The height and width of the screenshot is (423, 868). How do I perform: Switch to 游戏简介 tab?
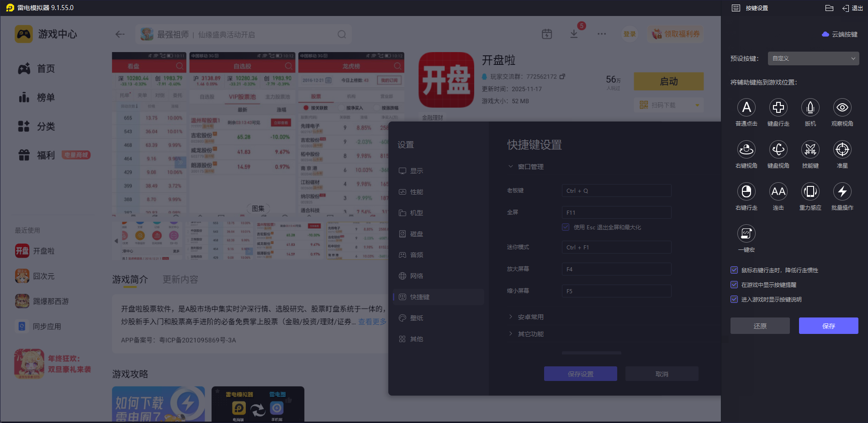130,279
